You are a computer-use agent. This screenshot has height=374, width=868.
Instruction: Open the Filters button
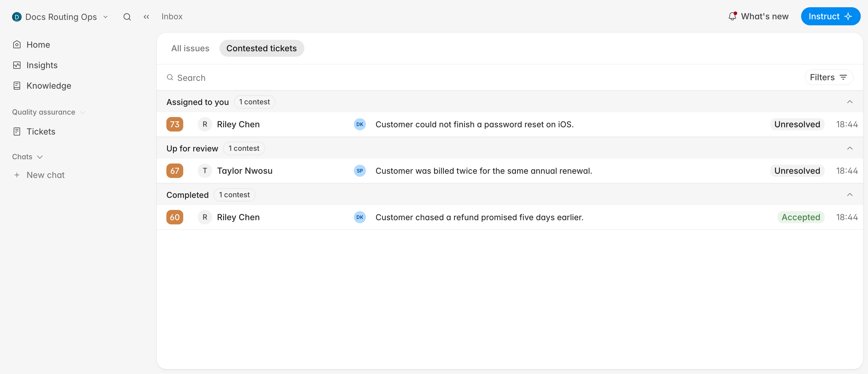829,77
